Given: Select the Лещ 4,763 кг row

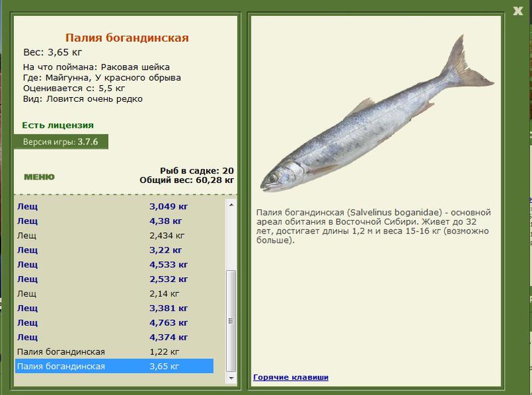Looking at the screenshot, I should point(114,323).
